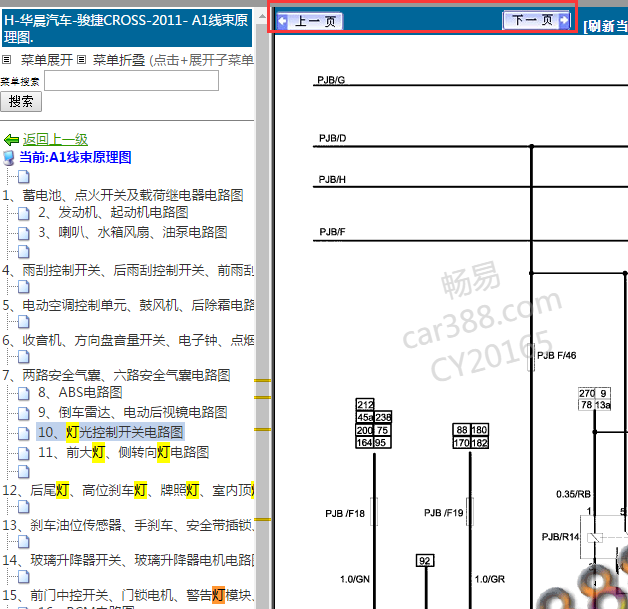Click page icon above 15、前门中控开关 entry

[x=24, y=577]
